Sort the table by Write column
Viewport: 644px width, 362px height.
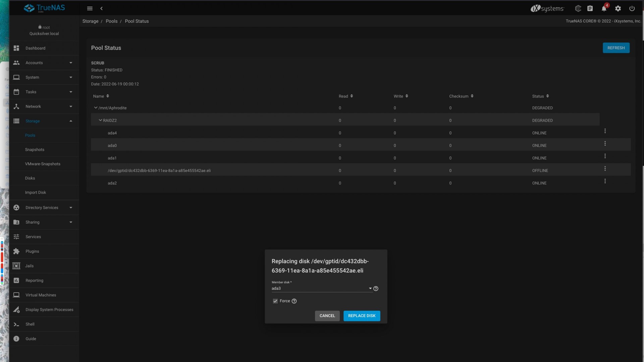[x=401, y=96]
